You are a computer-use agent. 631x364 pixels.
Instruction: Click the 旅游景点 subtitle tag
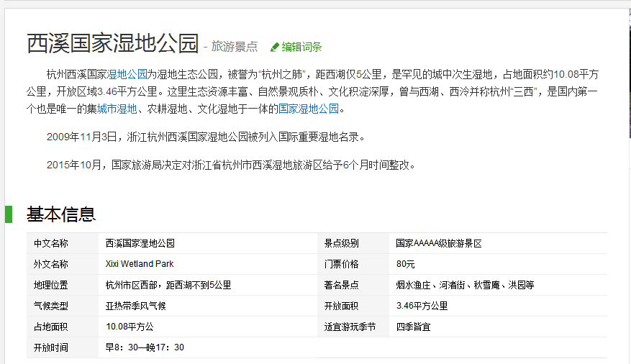pos(234,47)
